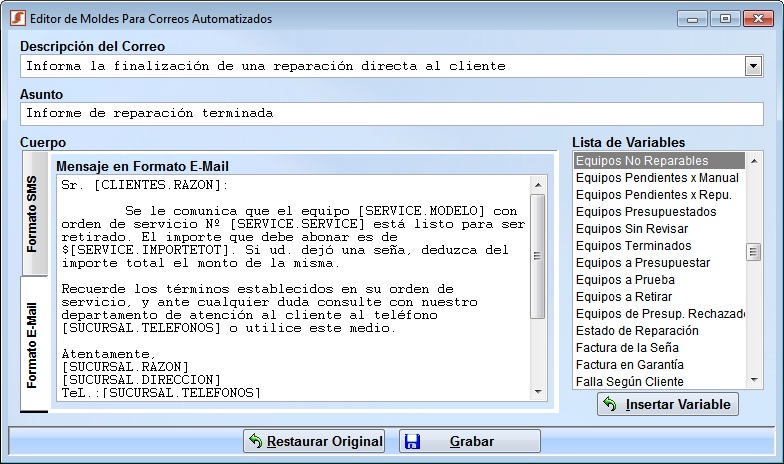Click the green arrow icon on Restaurar Original
The height and width of the screenshot is (464, 784).
tap(255, 441)
